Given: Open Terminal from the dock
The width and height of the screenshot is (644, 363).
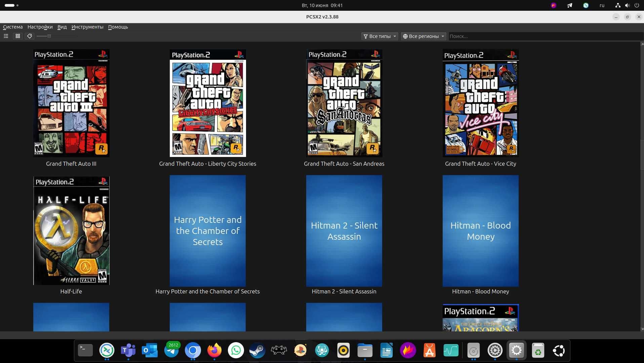Looking at the screenshot, I should [85, 351].
